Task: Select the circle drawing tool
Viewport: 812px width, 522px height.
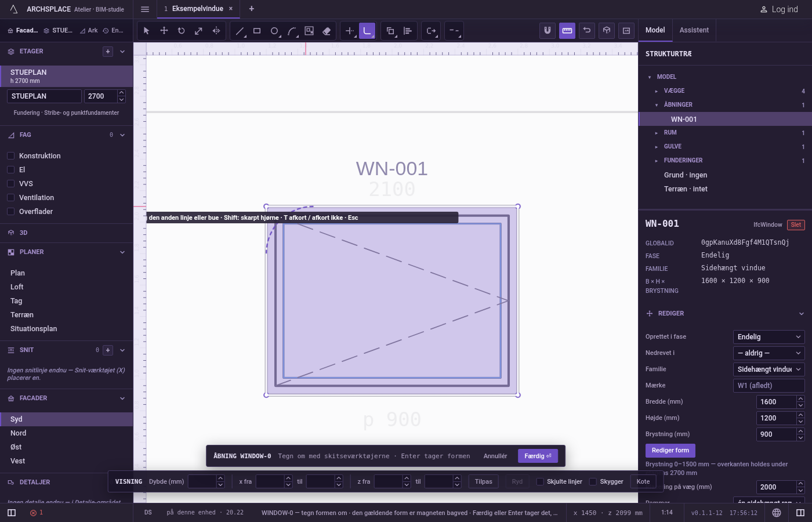Action: coord(274,31)
